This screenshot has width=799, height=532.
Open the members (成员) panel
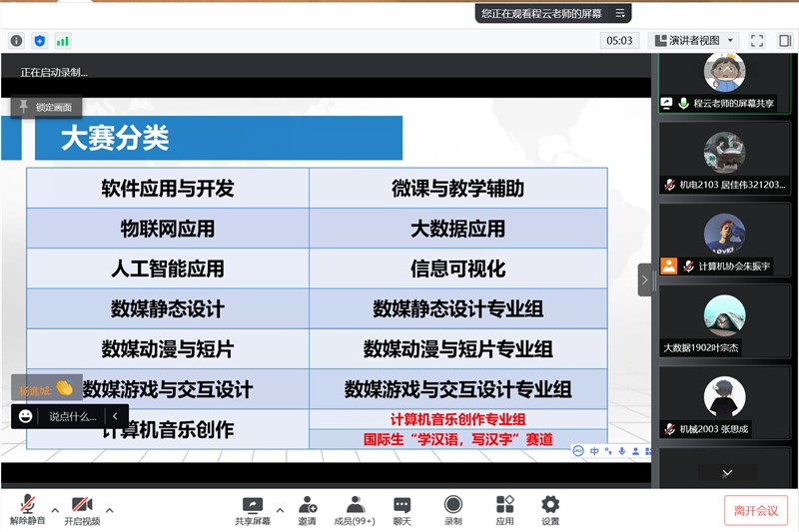click(355, 509)
